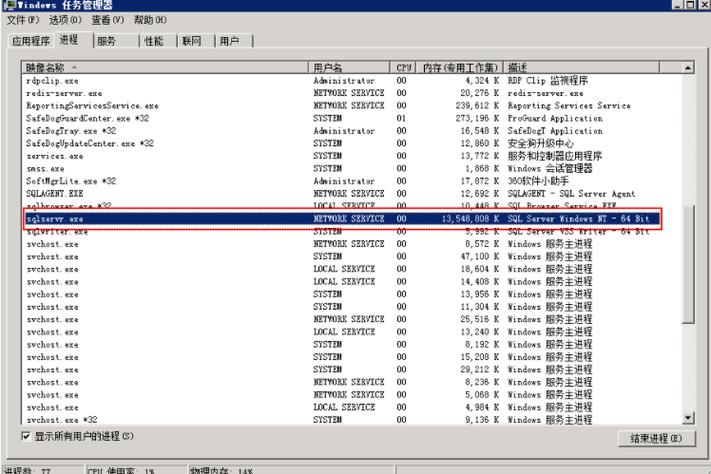711x474 pixels.
Task: Click the 47,100 K svchost memory value
Action: click(480, 257)
